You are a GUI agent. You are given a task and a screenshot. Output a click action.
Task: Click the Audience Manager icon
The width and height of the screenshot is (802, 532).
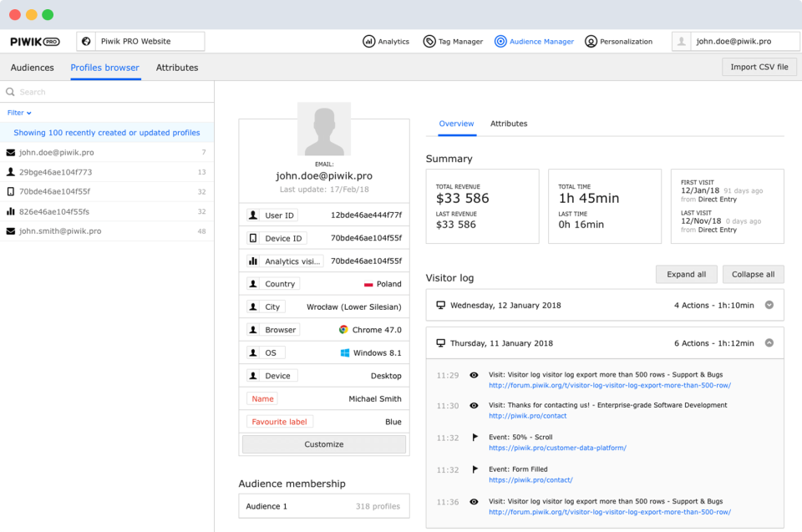click(500, 40)
